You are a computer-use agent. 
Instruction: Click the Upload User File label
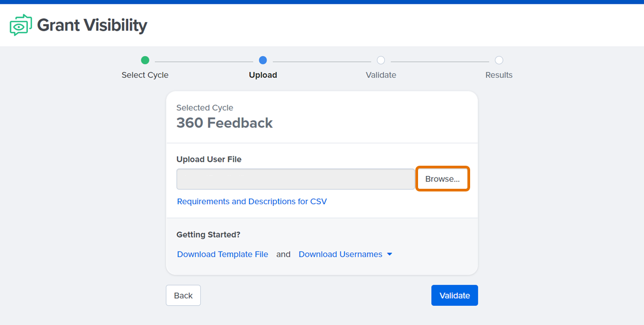point(209,159)
